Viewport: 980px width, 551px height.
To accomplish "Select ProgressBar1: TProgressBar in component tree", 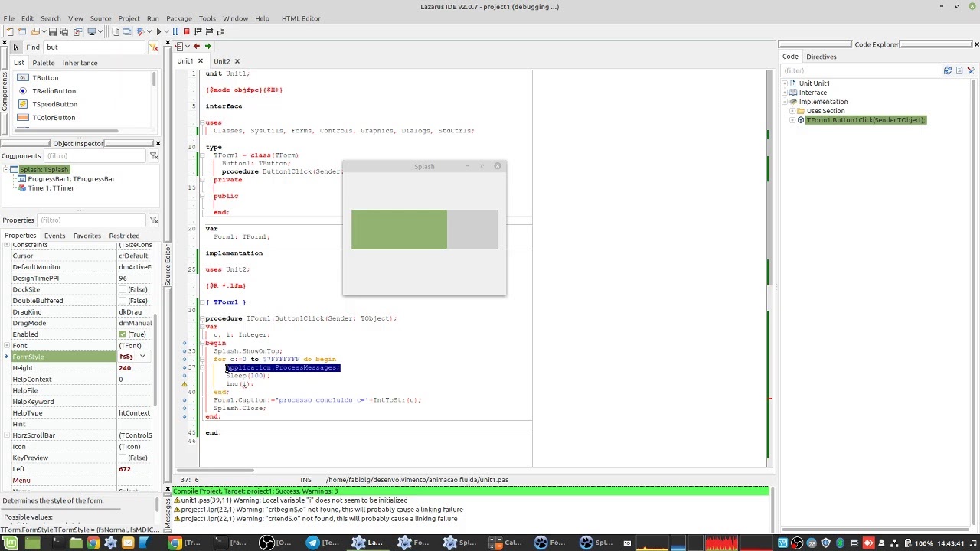I will tap(71, 179).
